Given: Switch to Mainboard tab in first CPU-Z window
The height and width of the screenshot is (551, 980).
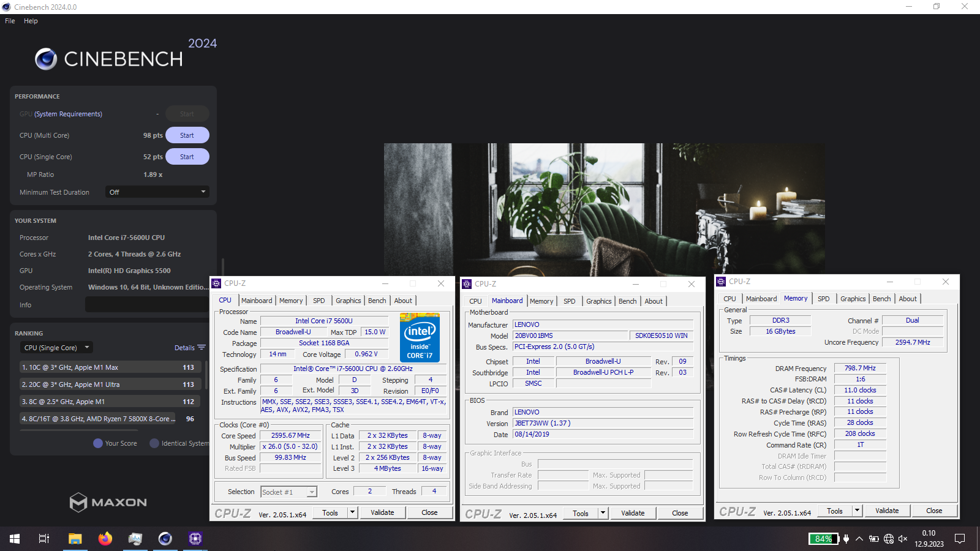Looking at the screenshot, I should tap(257, 301).
